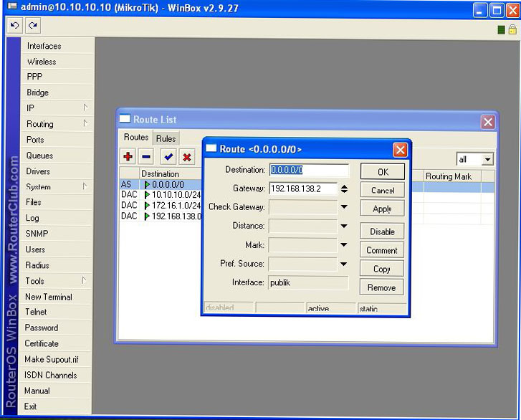Viewport: 521px width, 420px height.
Task: Click the red X Disable icon
Action: coord(187,156)
